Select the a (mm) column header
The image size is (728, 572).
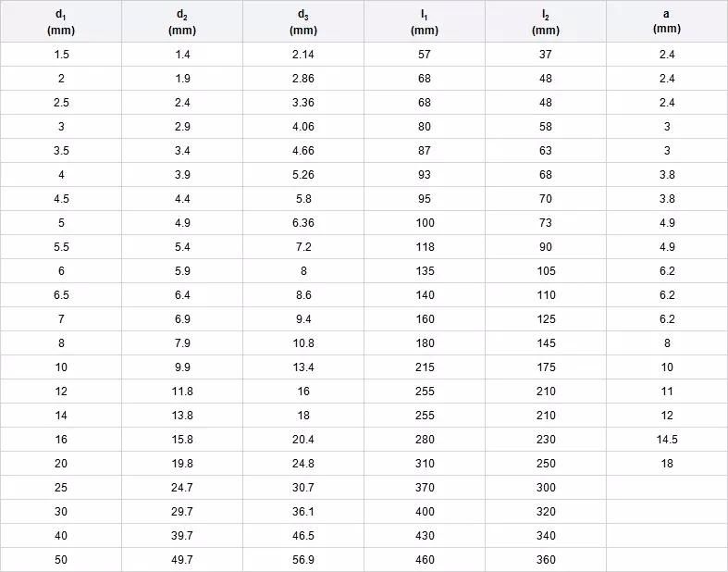[x=667, y=21]
